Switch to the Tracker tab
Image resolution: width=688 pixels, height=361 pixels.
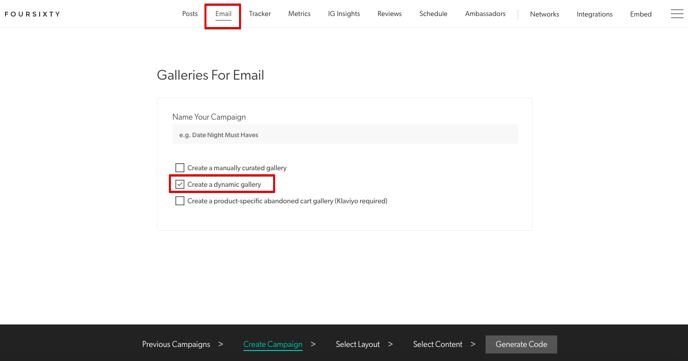(260, 14)
